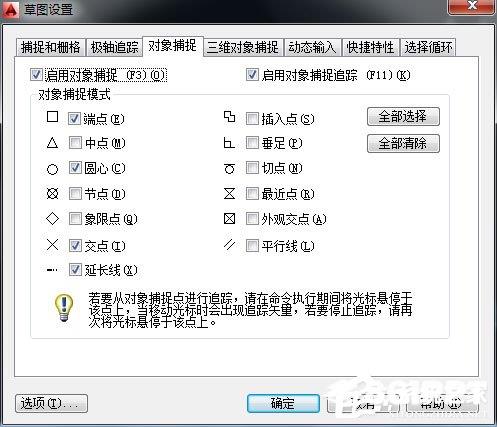The image size is (497, 427).
Task: Enable the 切点(N) tangent checkbox
Action: click(x=252, y=168)
